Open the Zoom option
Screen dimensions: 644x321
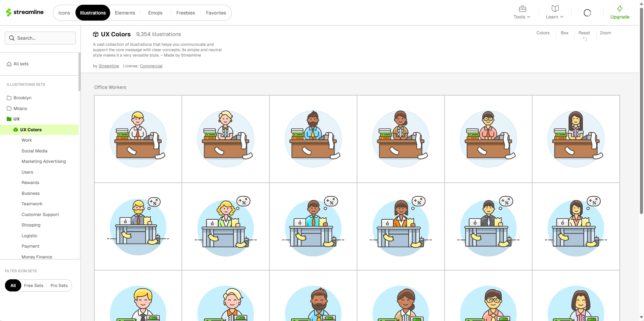pyautogui.click(x=605, y=33)
